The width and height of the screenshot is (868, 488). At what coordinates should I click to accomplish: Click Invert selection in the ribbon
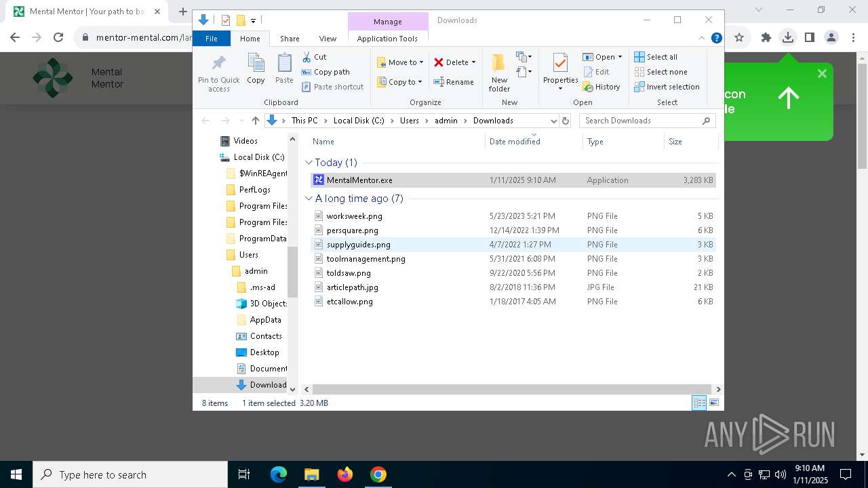pyautogui.click(x=667, y=87)
